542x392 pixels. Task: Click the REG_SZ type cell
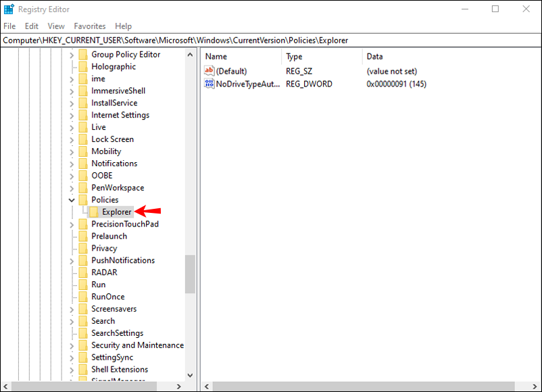299,71
